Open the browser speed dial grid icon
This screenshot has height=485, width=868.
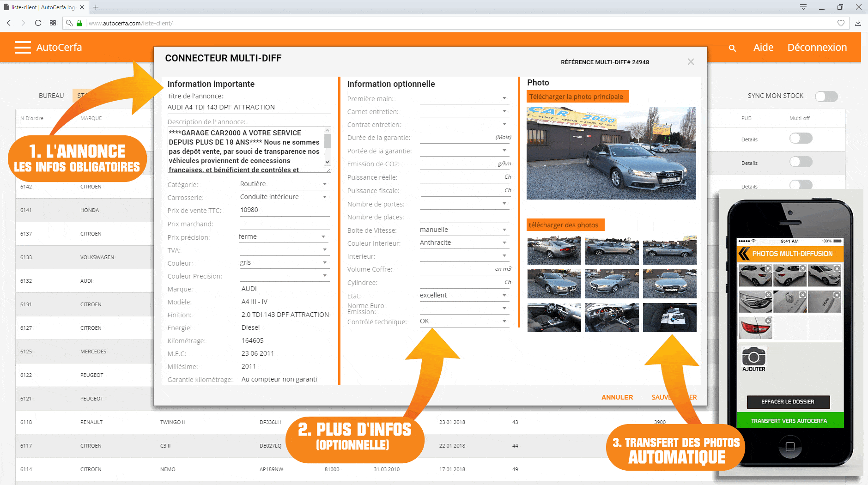click(53, 23)
